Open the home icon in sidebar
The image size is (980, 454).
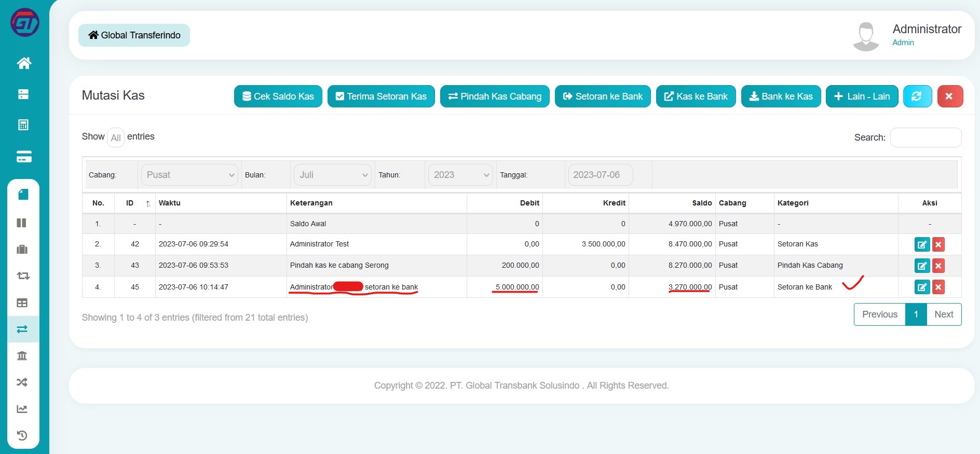pos(24,63)
